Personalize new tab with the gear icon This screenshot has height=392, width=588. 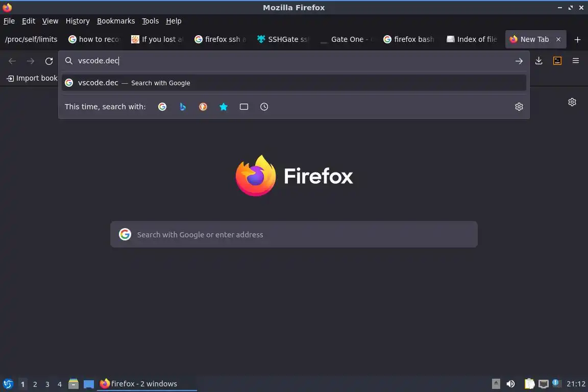[x=572, y=102]
